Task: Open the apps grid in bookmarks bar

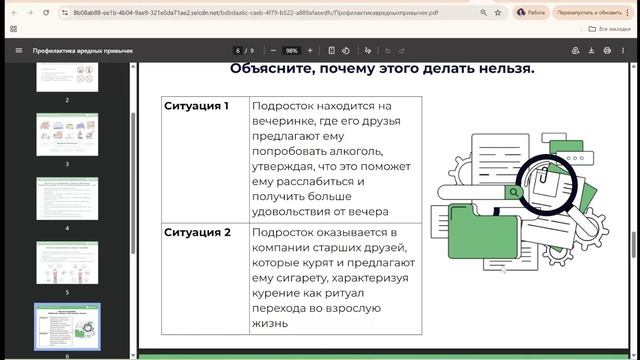Action: 13,29
